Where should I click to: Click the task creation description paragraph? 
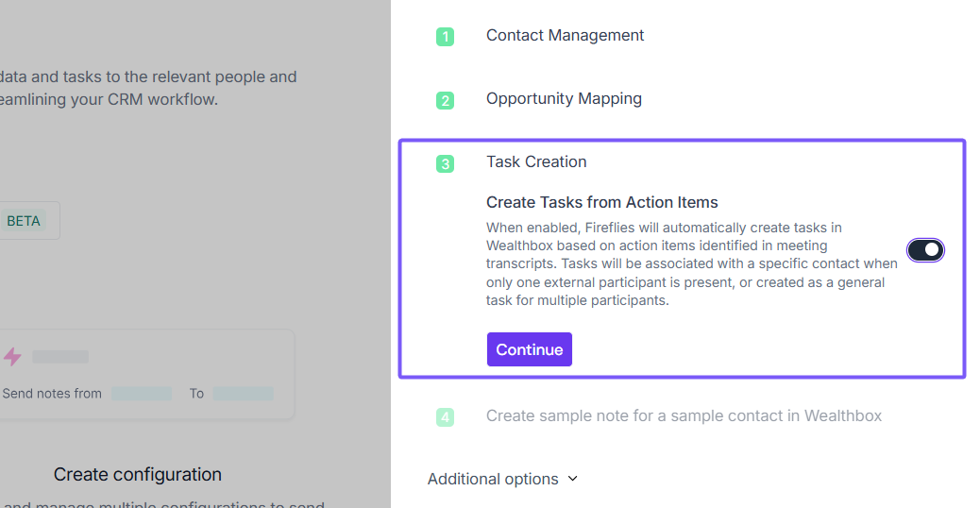tap(692, 263)
